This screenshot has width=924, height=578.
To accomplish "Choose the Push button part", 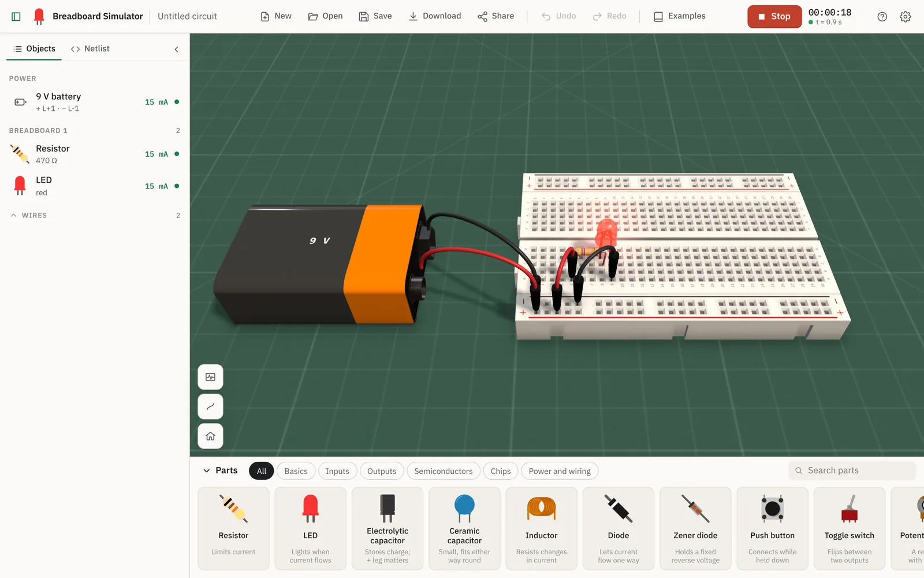I will (x=772, y=528).
